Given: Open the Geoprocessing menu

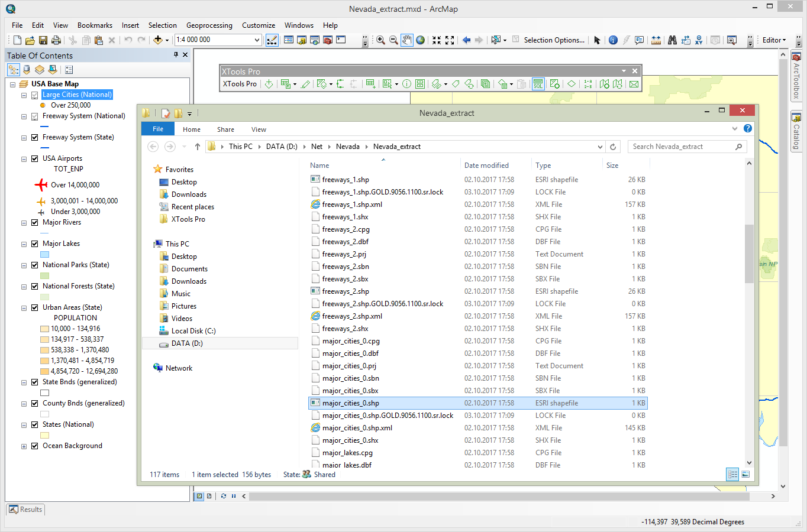Looking at the screenshot, I should (209, 25).
